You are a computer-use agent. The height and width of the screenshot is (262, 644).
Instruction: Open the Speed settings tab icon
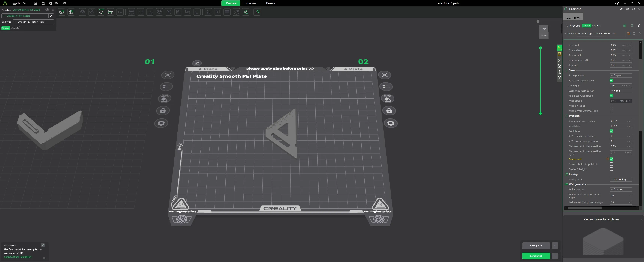tap(560, 60)
